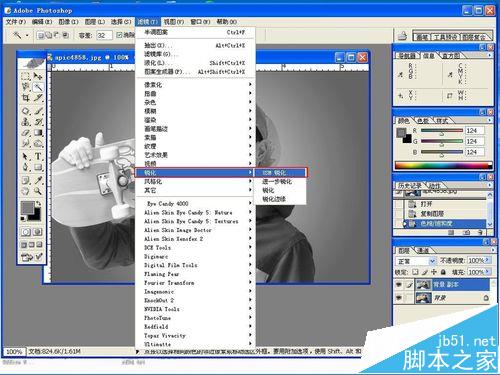The width and height of the screenshot is (500, 375).
Task: Select the Move tool
Action: (38, 76)
